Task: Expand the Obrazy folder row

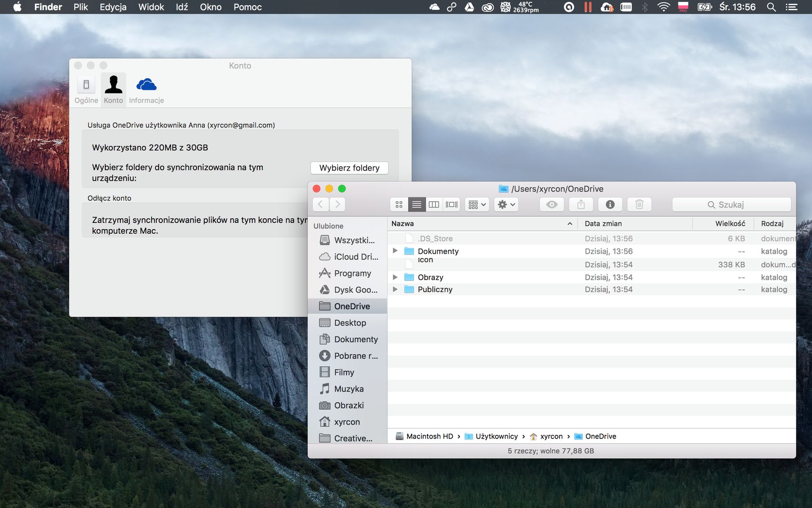Action: point(395,277)
